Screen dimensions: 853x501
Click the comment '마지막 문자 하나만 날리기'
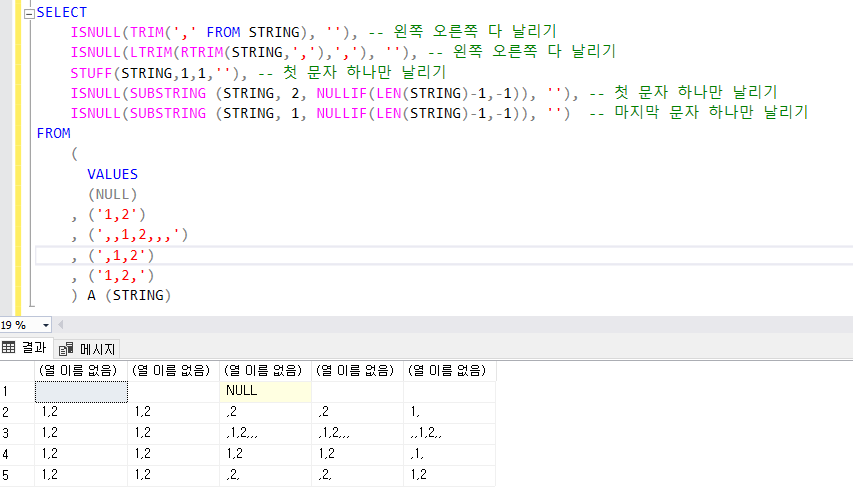coord(711,113)
